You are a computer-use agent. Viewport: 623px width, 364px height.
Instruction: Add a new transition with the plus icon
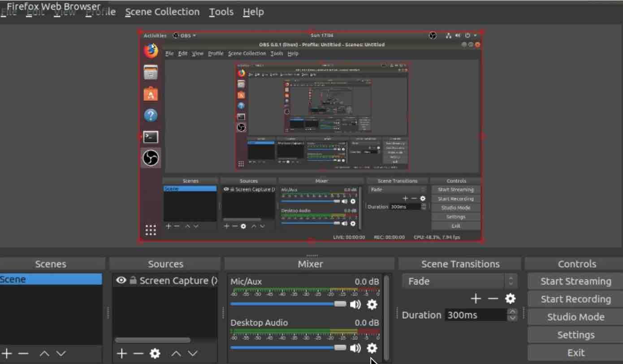click(x=476, y=299)
